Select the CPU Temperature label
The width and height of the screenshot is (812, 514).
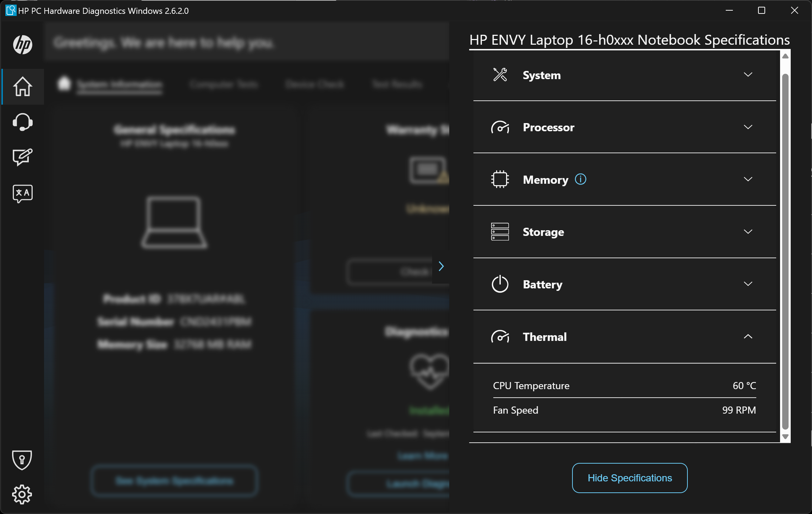point(531,386)
